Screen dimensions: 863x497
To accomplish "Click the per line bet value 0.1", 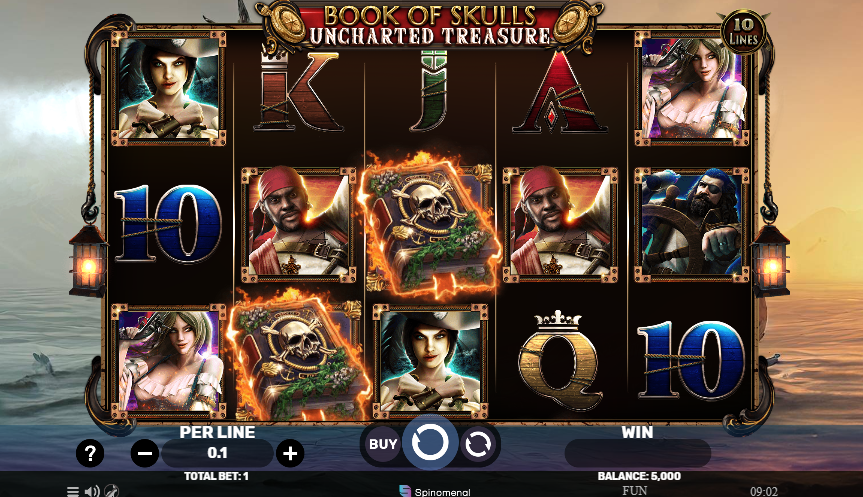I will [x=217, y=453].
